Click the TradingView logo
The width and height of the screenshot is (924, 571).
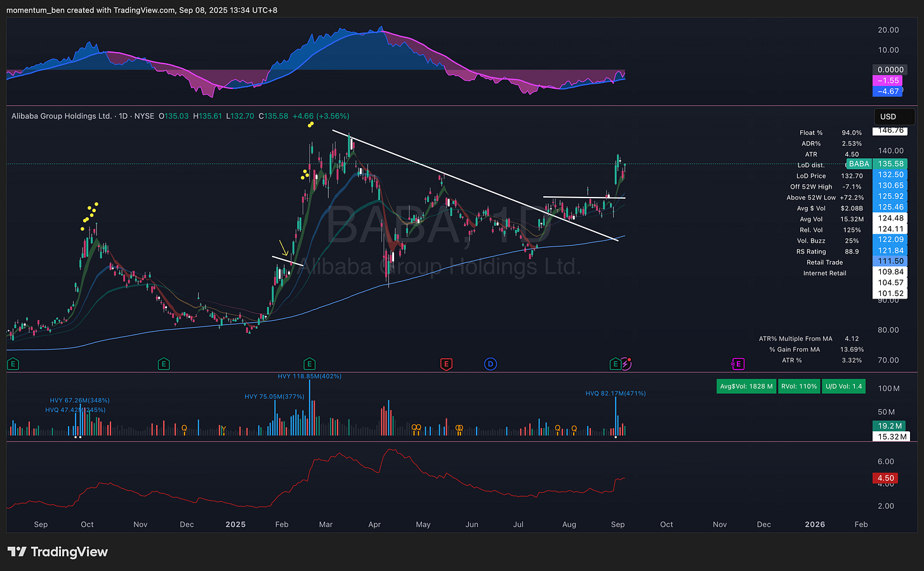point(58,551)
